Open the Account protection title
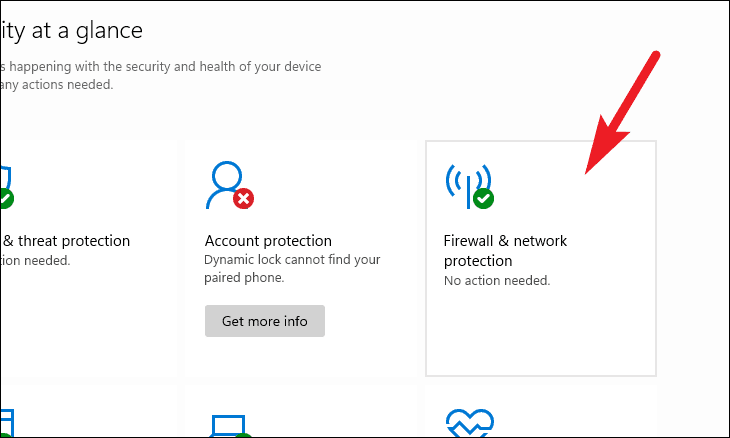730x438 pixels. click(268, 241)
